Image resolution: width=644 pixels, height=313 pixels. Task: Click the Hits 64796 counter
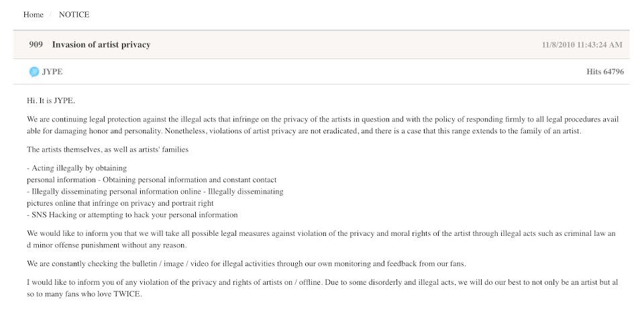pyautogui.click(x=605, y=72)
